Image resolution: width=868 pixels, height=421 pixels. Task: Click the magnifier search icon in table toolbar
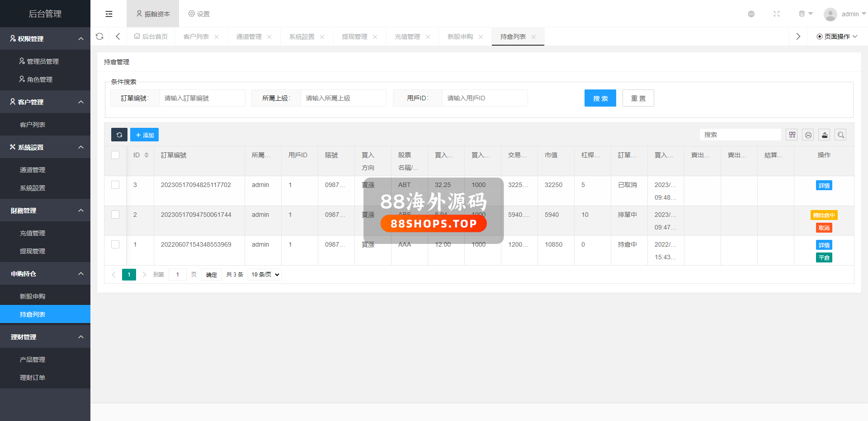click(x=840, y=135)
